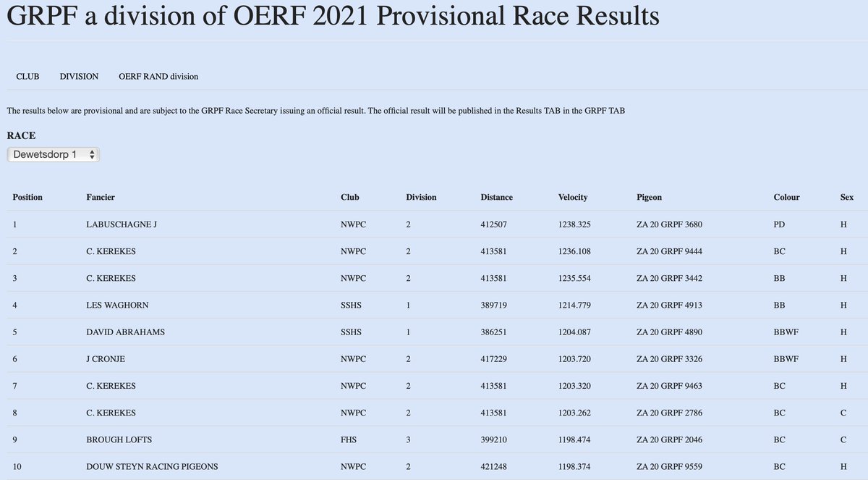This screenshot has height=480, width=868.
Task: Click the Position column header
Action: click(x=27, y=197)
